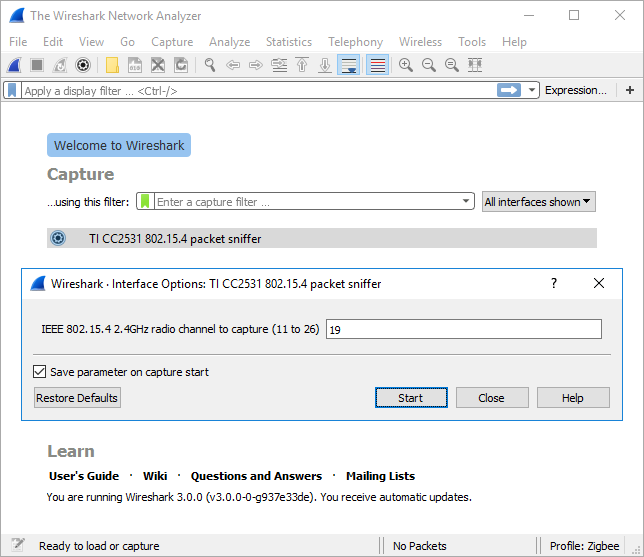Open Wiki link under Learn
The height and width of the screenshot is (557, 644).
pos(155,476)
